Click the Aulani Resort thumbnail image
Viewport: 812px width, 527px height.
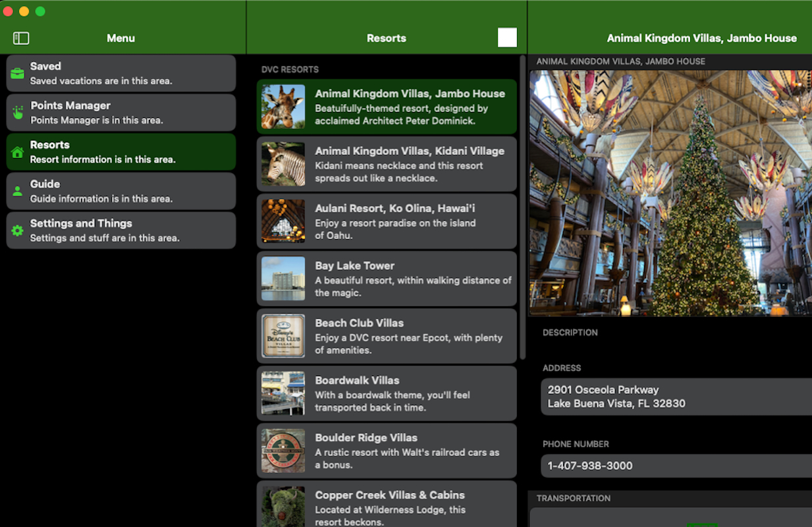pyautogui.click(x=283, y=221)
